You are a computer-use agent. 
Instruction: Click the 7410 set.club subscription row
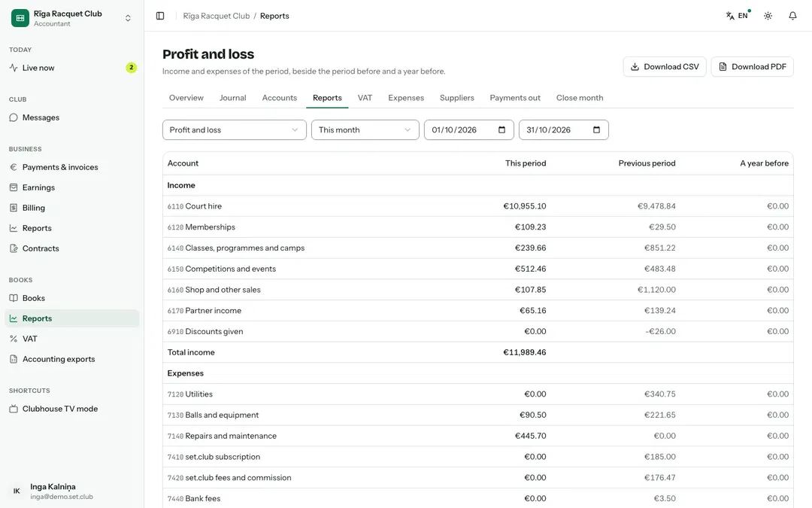coord(478,457)
